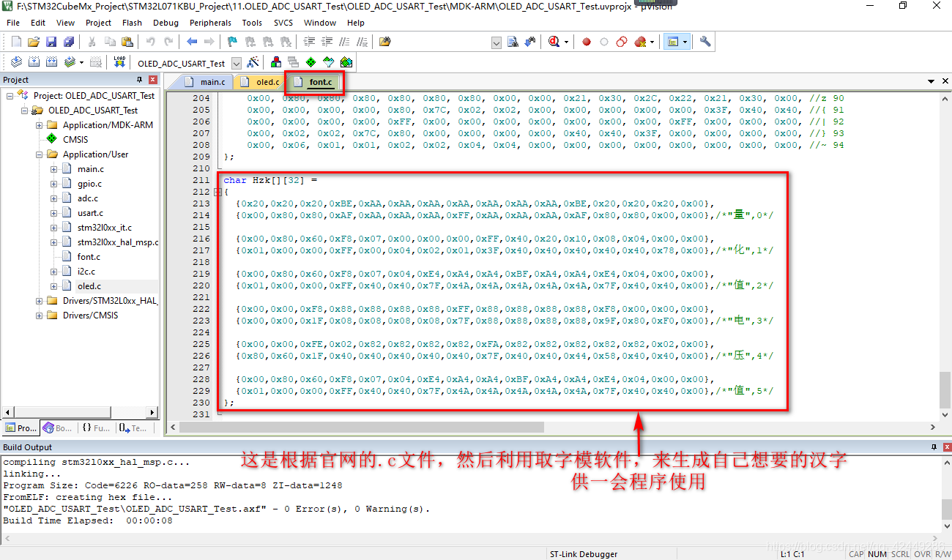Expand the Application/MDK-ARM folder
The image size is (952, 560).
click(x=39, y=125)
